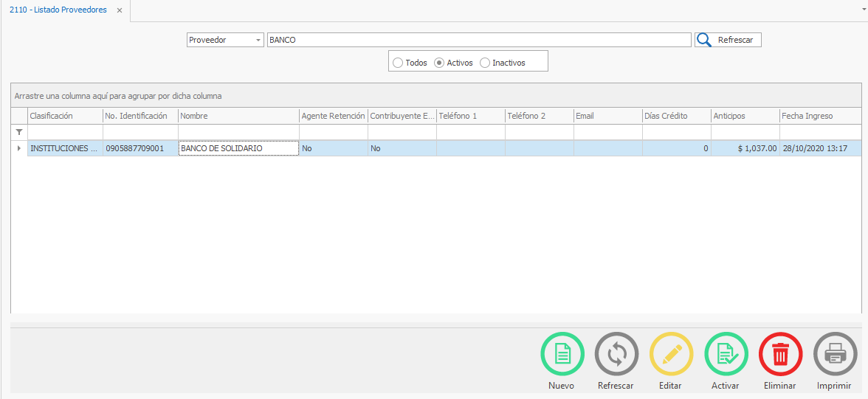The image size is (868, 399).
Task: Sort by the Nombre column header
Action: (238, 116)
